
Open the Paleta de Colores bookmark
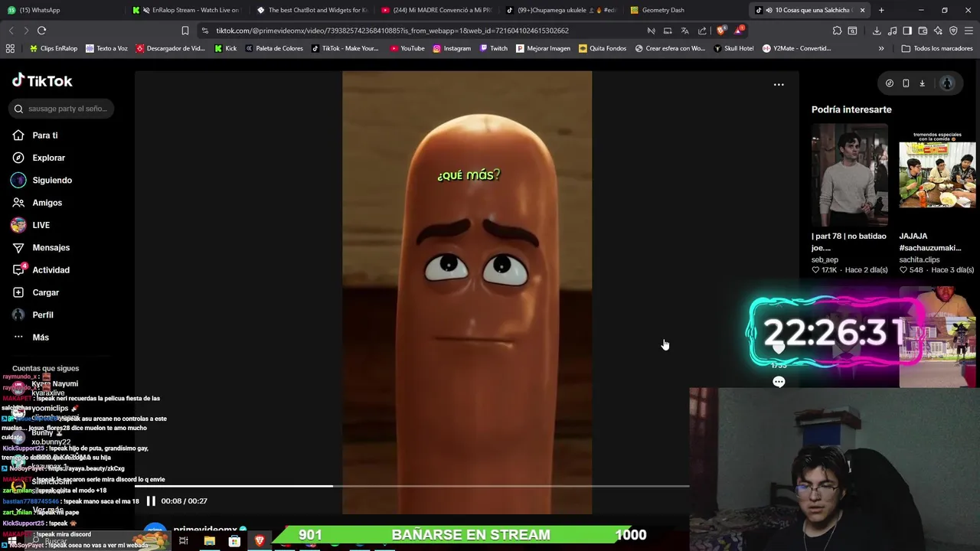coord(274,48)
